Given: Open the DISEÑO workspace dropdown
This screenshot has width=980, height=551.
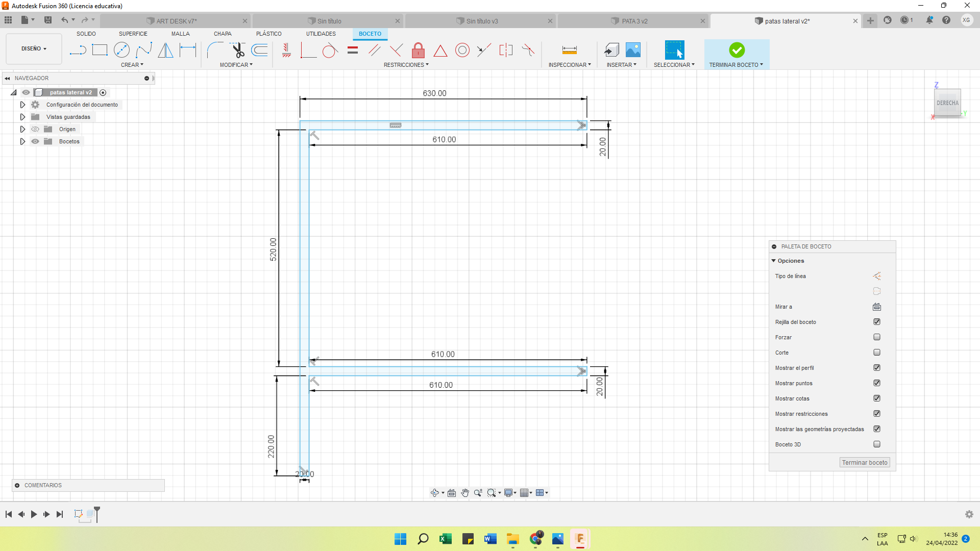Looking at the screenshot, I should pos(34,48).
